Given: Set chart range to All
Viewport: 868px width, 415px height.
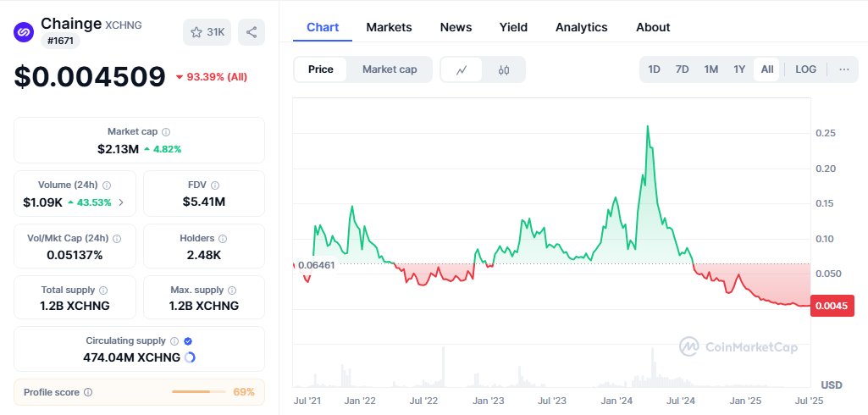Looking at the screenshot, I should coord(767,69).
